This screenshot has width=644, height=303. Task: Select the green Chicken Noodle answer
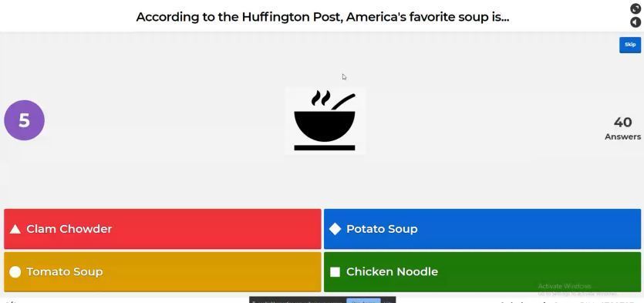[482, 272]
